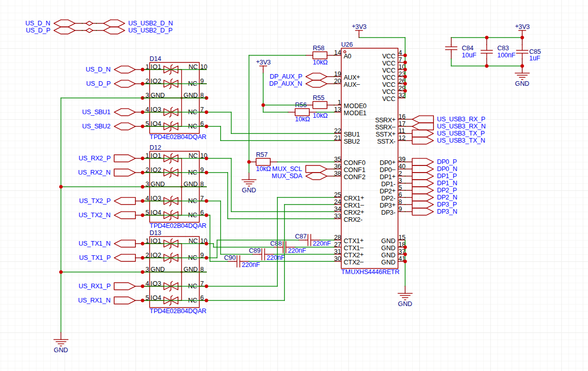This screenshot has width=588, height=371.
Task: Click the D14 TVS diode array body
Action: tap(174, 97)
